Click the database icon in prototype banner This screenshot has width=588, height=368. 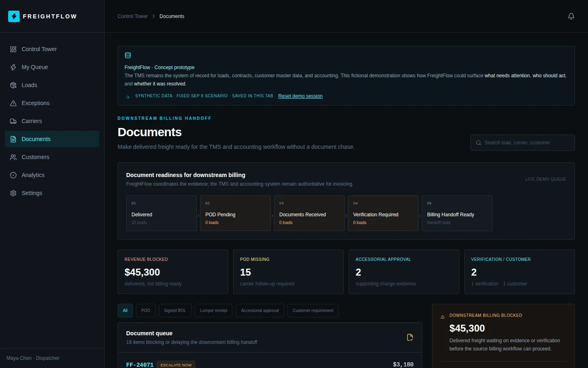(x=128, y=56)
